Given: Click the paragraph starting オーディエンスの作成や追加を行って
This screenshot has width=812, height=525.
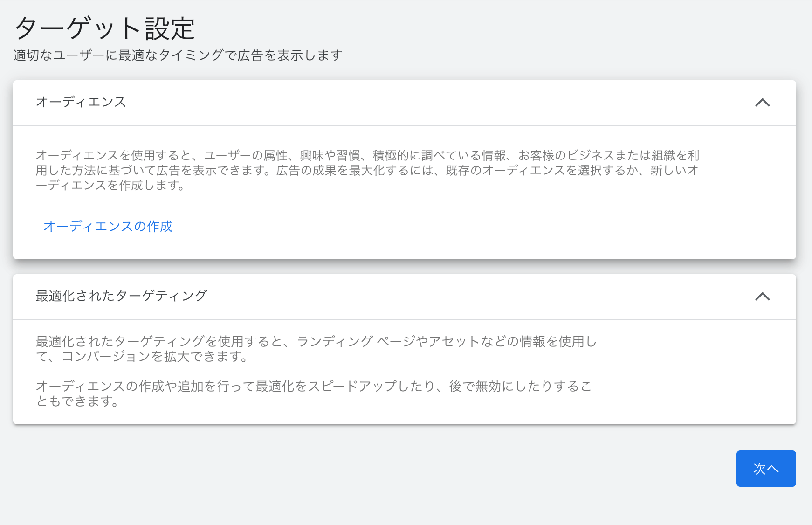Looking at the screenshot, I should pos(314,394).
